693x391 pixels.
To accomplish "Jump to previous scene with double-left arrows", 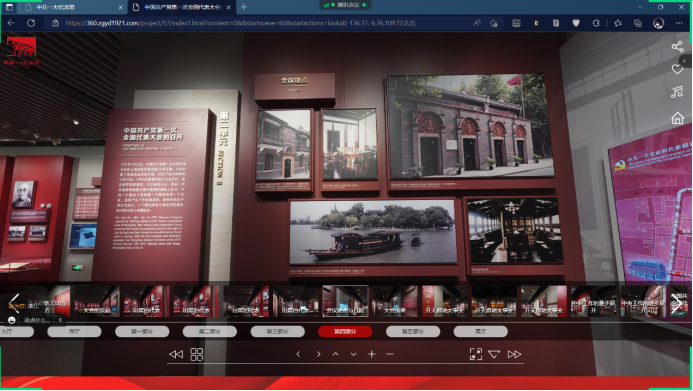I will pos(176,354).
